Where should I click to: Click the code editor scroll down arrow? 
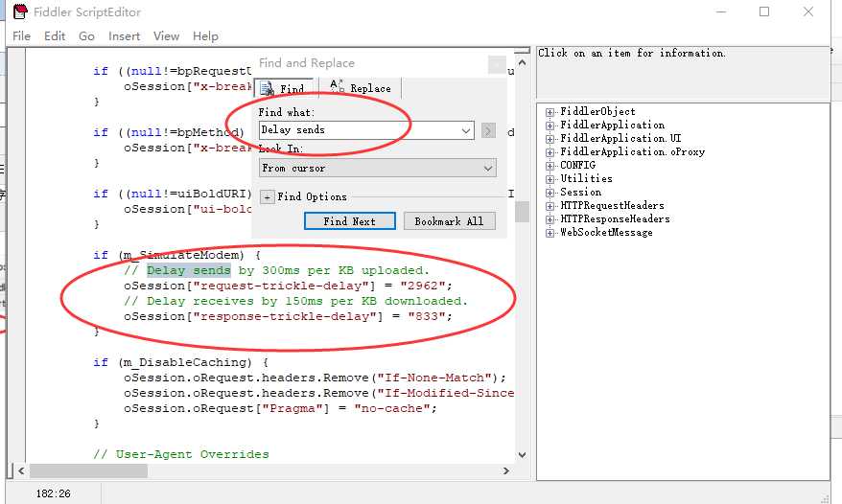522,454
